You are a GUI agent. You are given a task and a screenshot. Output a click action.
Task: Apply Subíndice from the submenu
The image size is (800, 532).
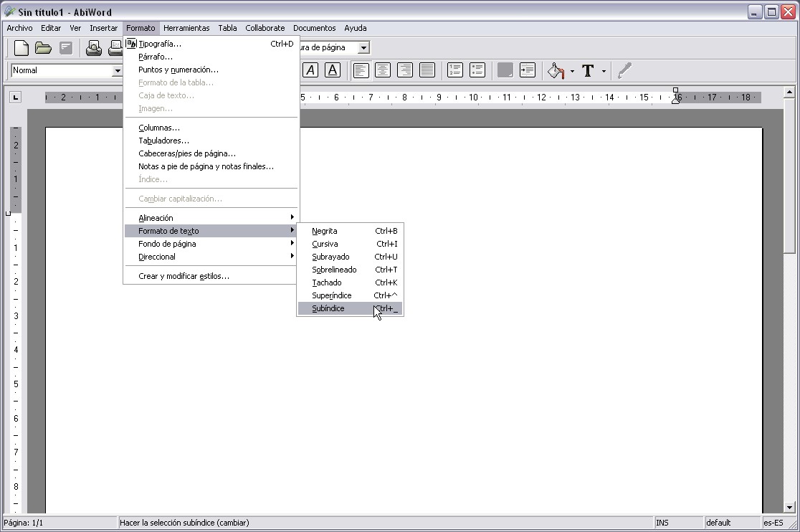pyautogui.click(x=350, y=308)
